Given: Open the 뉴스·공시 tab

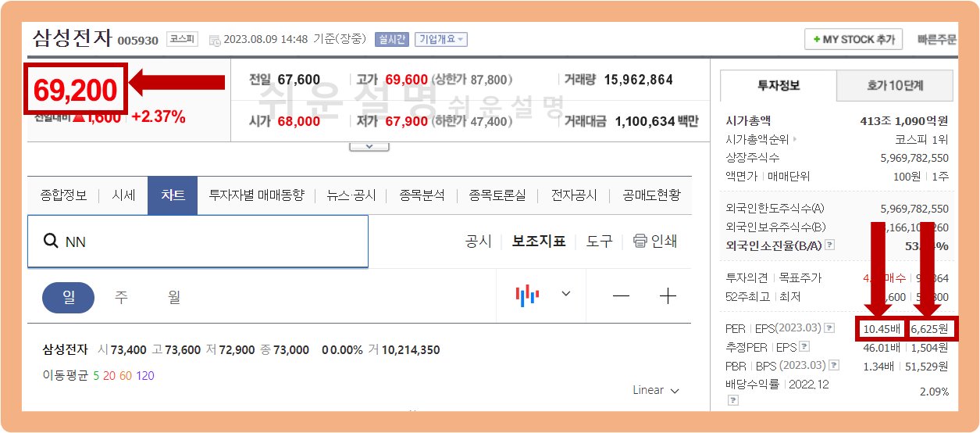Looking at the screenshot, I should tap(351, 195).
